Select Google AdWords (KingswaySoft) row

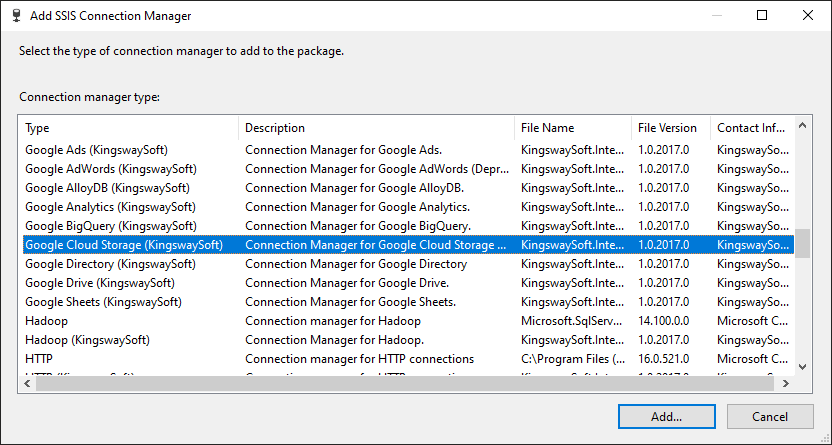[408, 169]
